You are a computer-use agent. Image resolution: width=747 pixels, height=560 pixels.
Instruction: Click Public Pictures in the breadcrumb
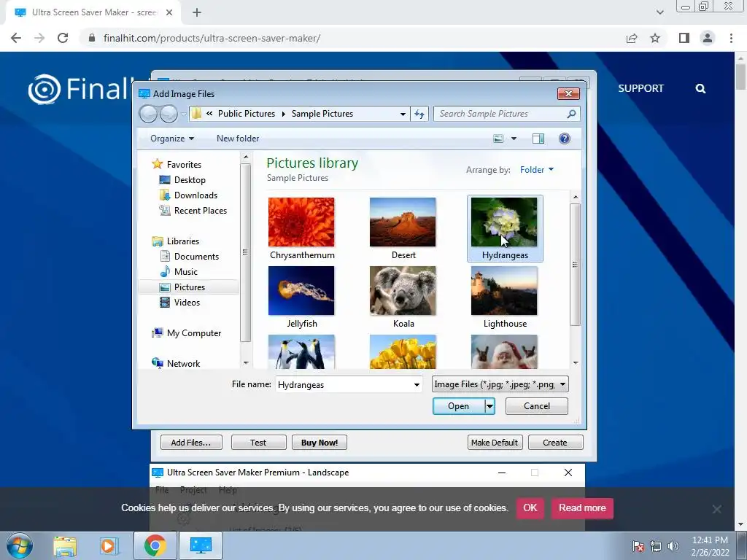[247, 114]
